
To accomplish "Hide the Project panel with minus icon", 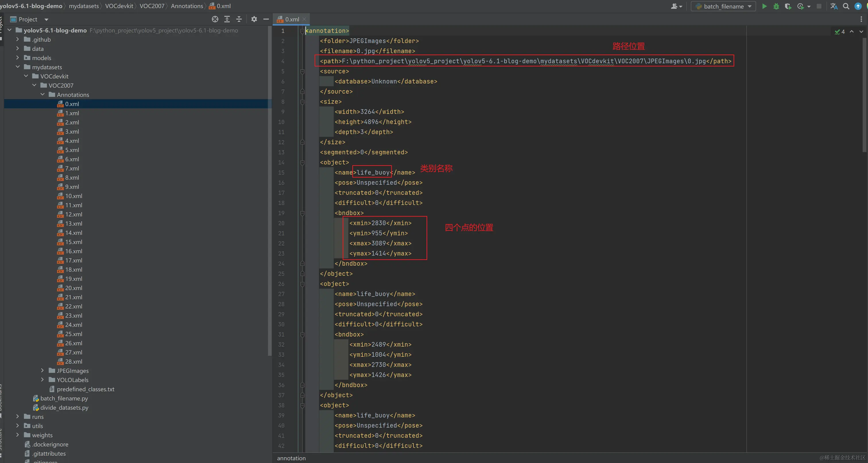I will pyautogui.click(x=266, y=19).
